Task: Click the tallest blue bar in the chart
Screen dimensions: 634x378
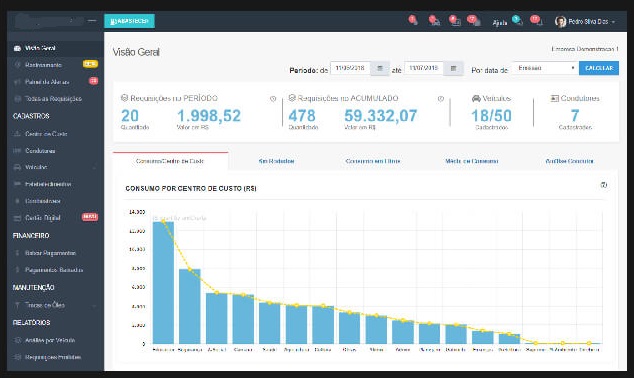Action: [163, 283]
